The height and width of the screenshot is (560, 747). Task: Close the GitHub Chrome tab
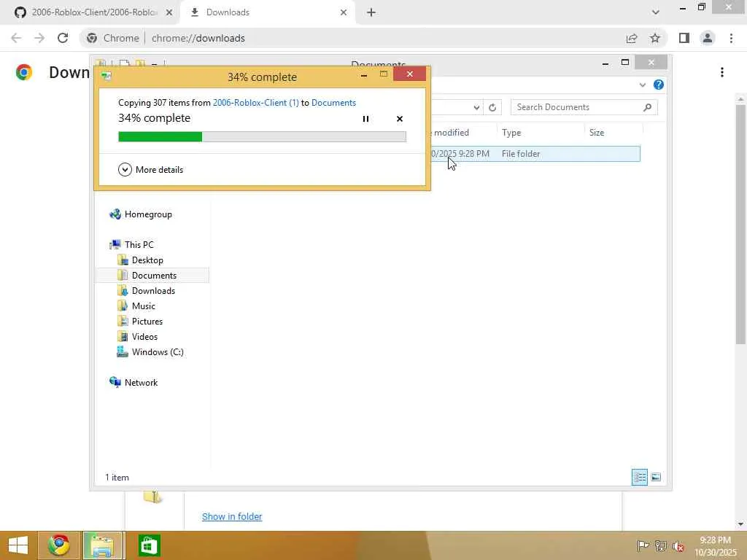[x=169, y=12]
